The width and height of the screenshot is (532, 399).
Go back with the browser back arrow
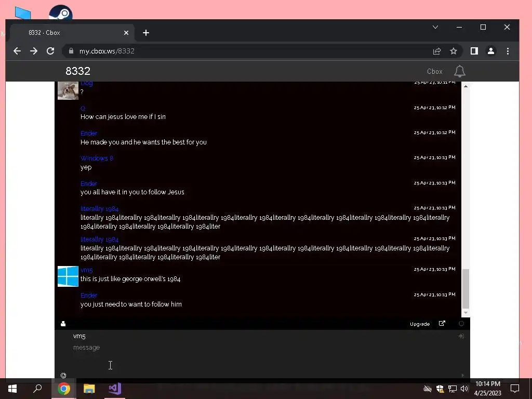tap(17, 51)
